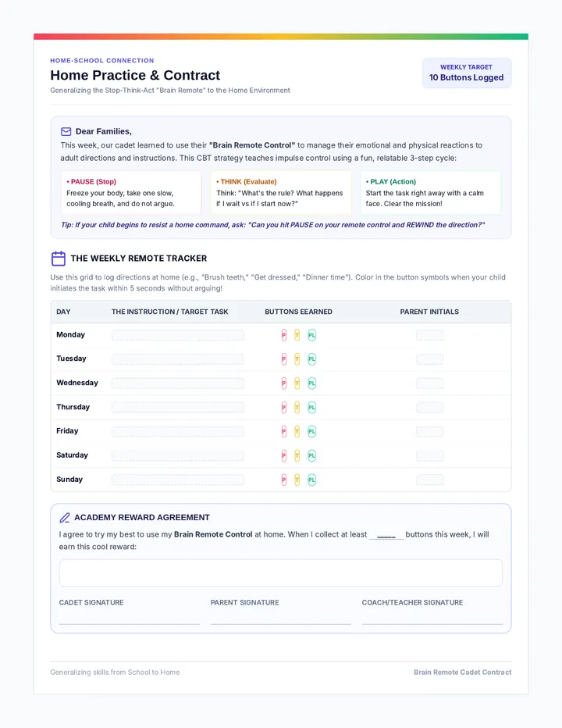Color Monday's red P pause button
The width and height of the screenshot is (562, 728).
284,335
